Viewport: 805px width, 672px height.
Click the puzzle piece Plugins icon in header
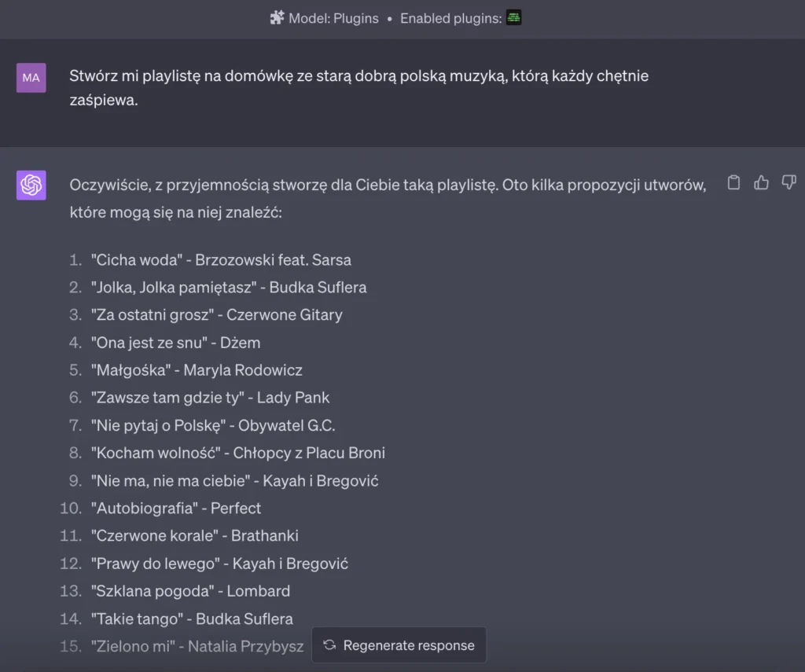click(x=277, y=17)
